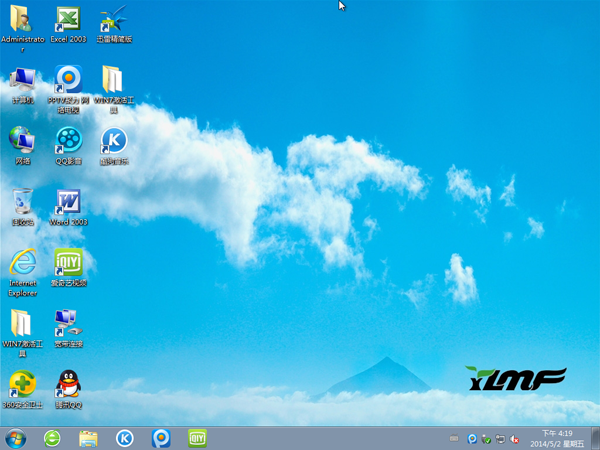
Task: Open the green browser pinned to the taskbar
Action: click(x=52, y=438)
